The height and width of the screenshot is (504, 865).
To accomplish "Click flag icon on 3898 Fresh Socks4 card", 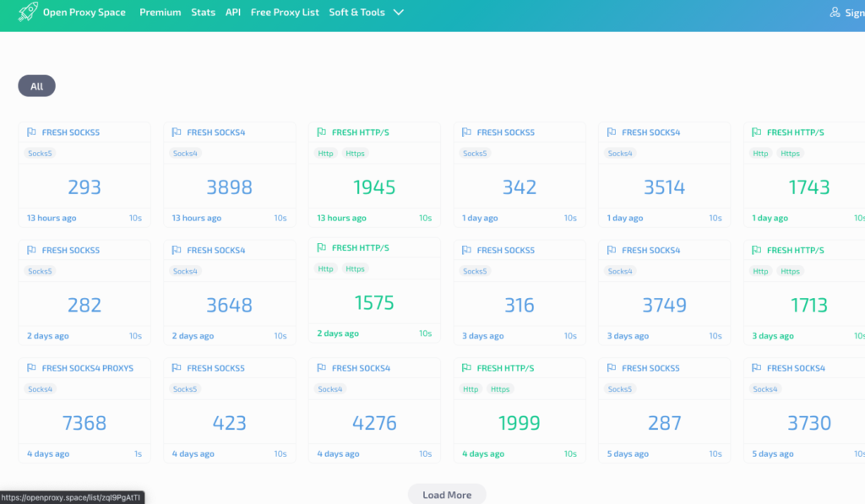I will point(177,133).
